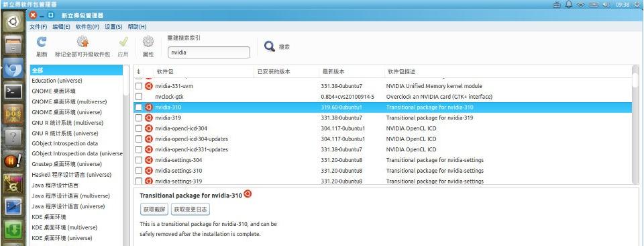The image size is (644, 246).
Task: Click the network connection tray icon
Action: point(557,5)
